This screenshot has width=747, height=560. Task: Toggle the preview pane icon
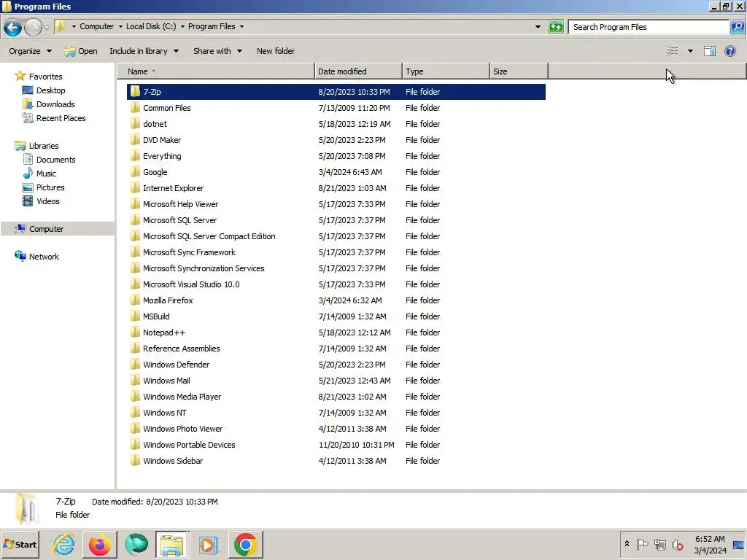[x=710, y=51]
